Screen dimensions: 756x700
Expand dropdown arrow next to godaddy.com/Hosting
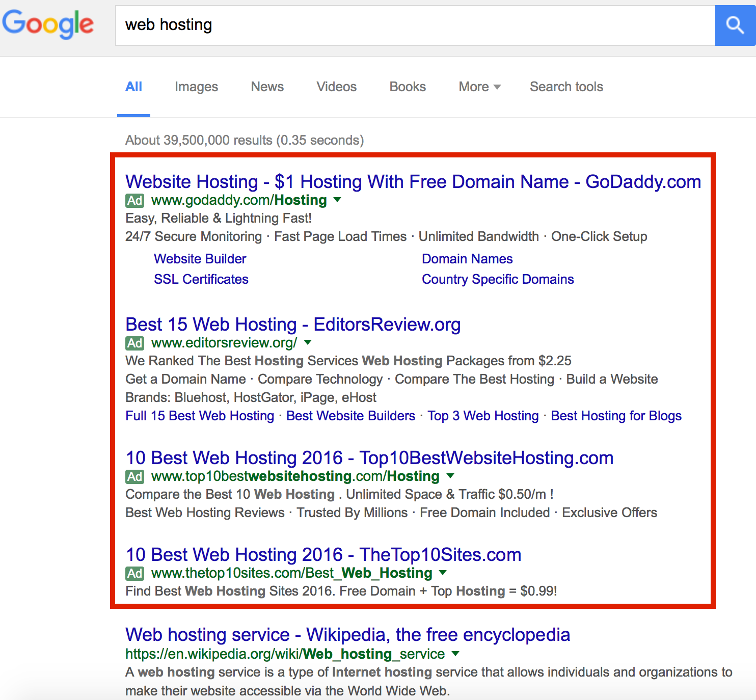[x=337, y=200]
